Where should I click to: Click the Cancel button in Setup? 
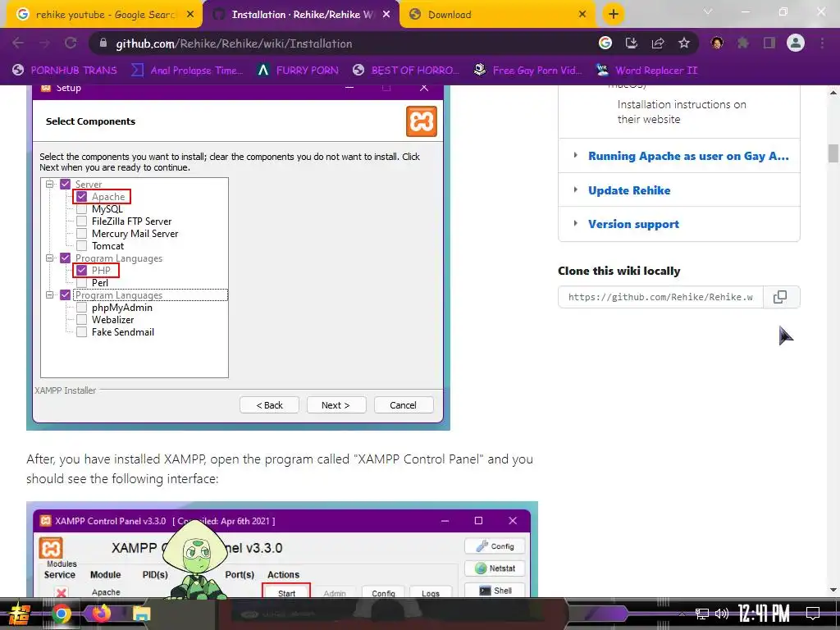[x=404, y=405]
